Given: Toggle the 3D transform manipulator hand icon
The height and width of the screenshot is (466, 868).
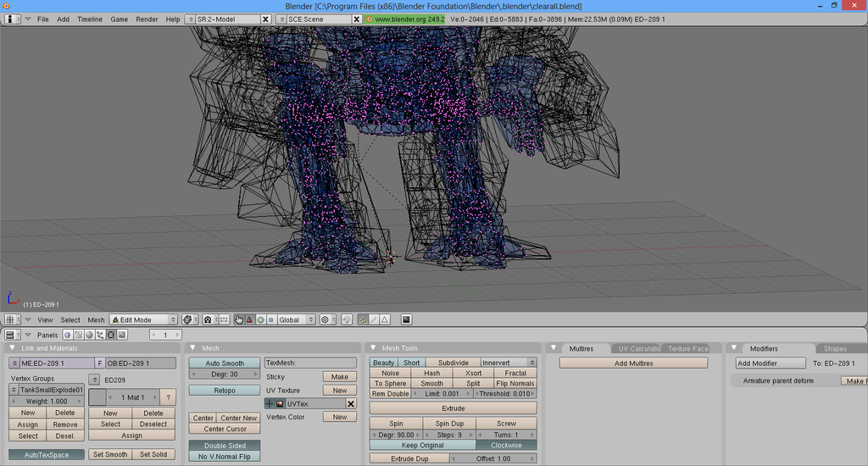Looking at the screenshot, I should (x=238, y=320).
